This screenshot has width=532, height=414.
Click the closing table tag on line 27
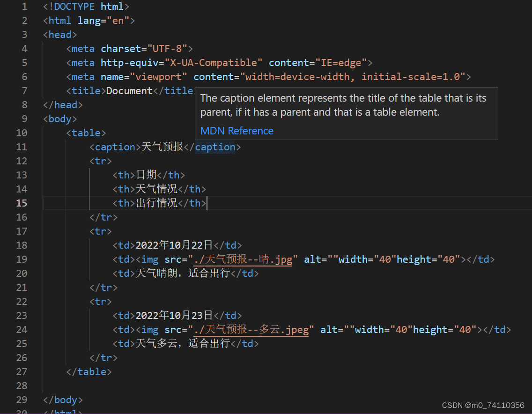89,371
